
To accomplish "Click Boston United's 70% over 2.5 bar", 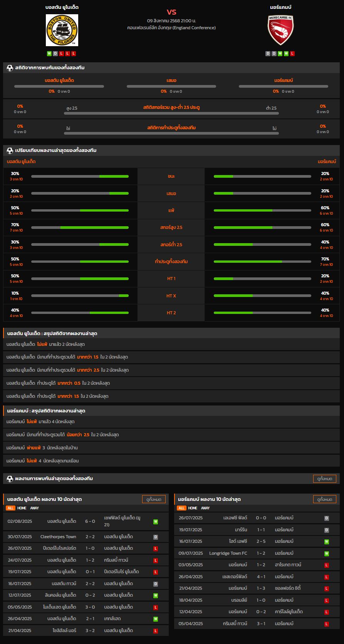I will point(80,227).
